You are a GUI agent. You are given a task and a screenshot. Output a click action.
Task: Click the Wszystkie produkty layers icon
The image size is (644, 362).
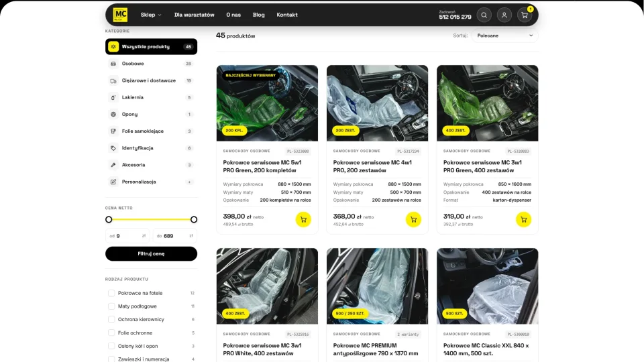click(x=113, y=47)
